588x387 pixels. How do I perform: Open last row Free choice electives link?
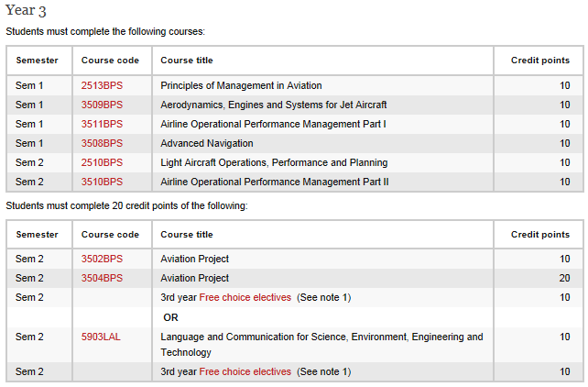click(x=245, y=371)
